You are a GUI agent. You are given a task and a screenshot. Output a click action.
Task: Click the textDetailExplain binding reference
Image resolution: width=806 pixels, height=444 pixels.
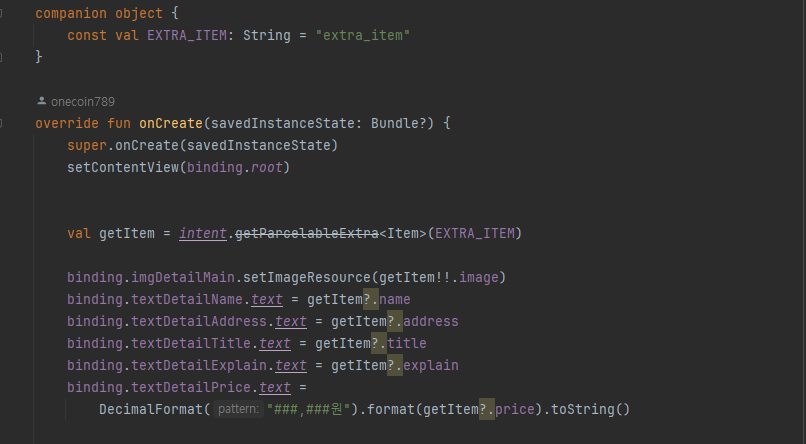tap(199, 365)
